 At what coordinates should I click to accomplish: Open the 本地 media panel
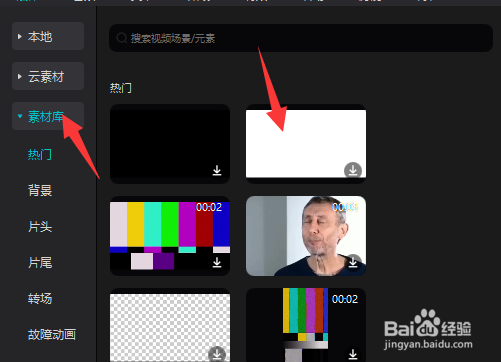tap(48, 36)
